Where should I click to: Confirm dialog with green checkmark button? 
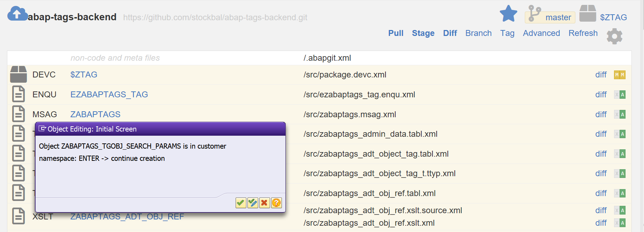240,203
